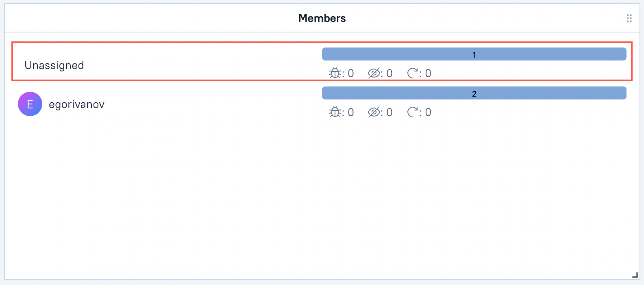
Task: Click the retry count value for egorivanov
Action: click(x=428, y=112)
